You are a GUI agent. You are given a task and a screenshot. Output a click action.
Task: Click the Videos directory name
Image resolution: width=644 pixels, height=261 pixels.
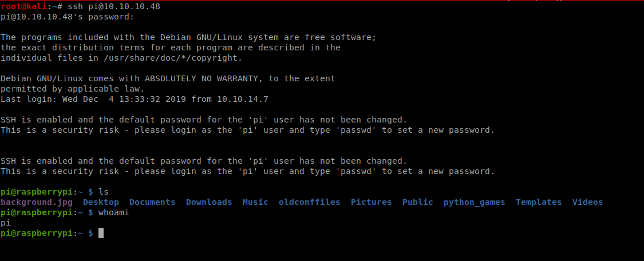(x=588, y=202)
